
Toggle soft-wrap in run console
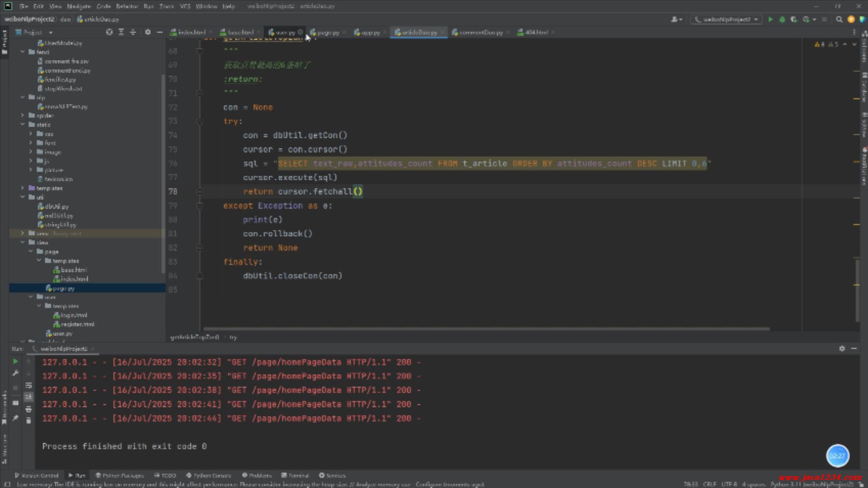tap(28, 385)
